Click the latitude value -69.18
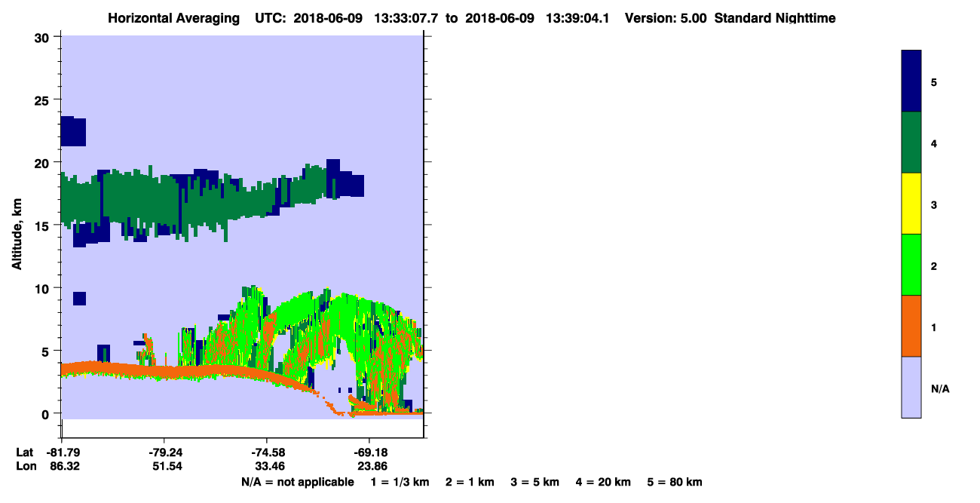The image size is (980, 503). click(x=369, y=452)
